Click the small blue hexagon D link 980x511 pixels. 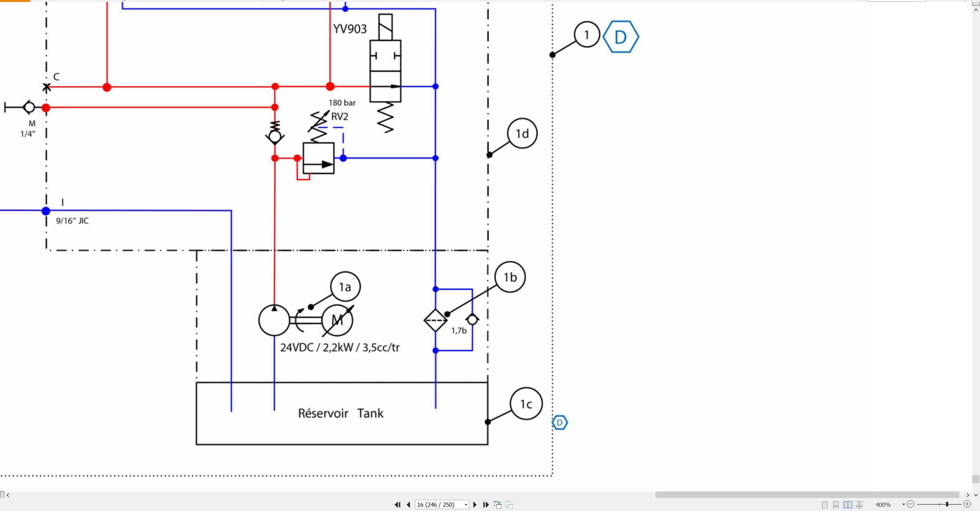point(560,423)
